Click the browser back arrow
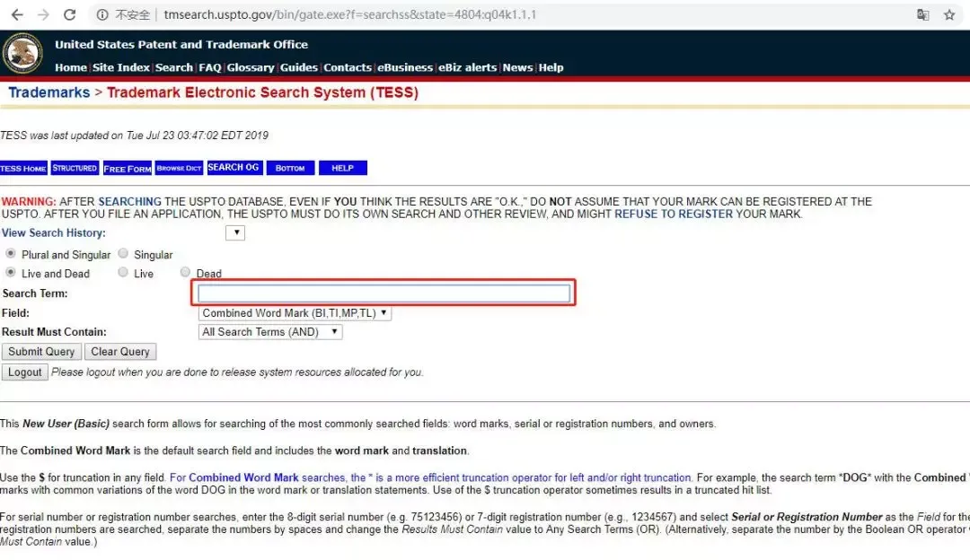 point(17,15)
